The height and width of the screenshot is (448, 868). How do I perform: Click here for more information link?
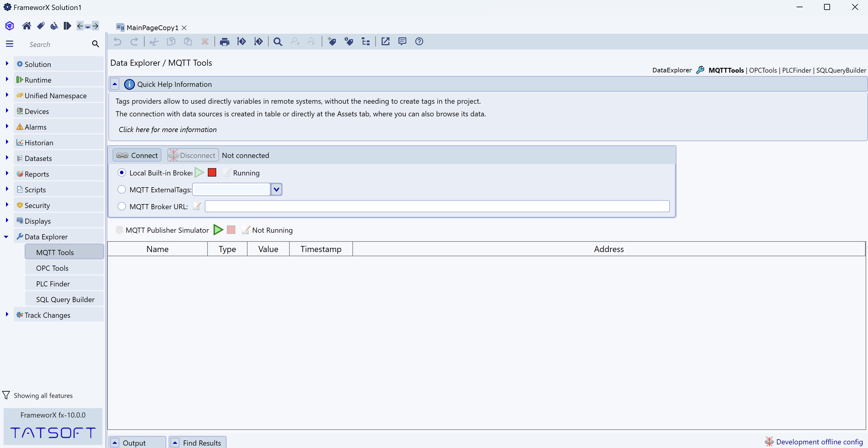[167, 130]
